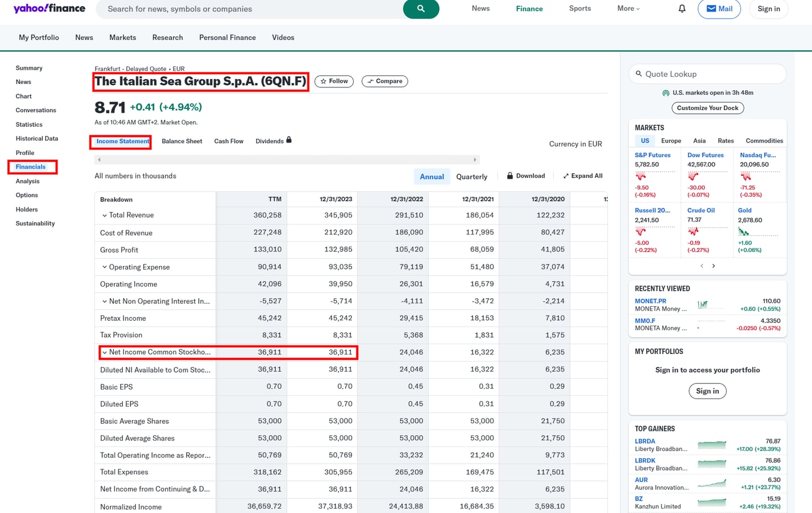Open the notifications bell
The image size is (812, 513).
click(x=681, y=8)
